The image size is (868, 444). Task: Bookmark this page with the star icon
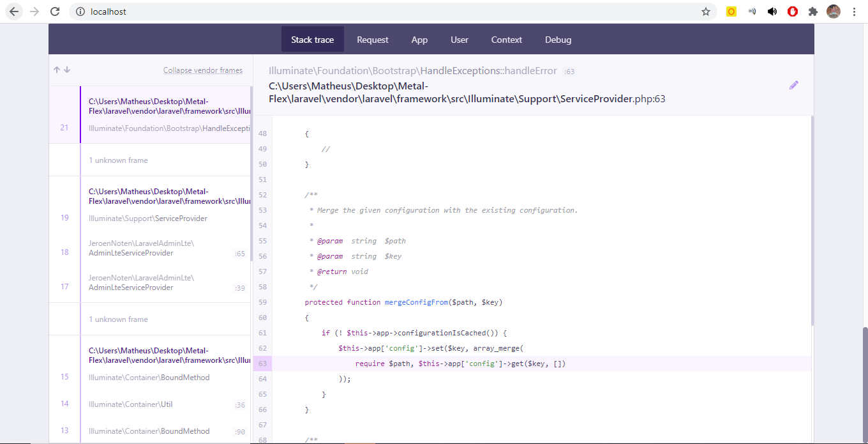pyautogui.click(x=705, y=11)
